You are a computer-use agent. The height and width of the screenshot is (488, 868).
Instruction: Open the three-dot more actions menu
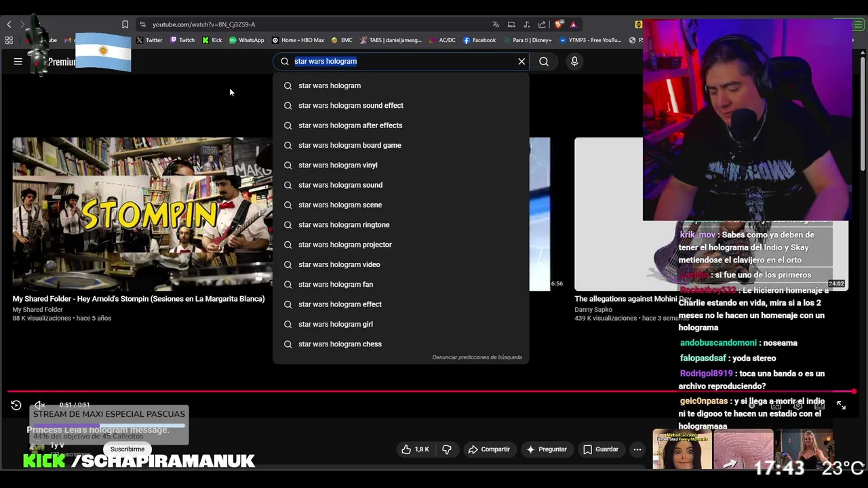(637, 449)
